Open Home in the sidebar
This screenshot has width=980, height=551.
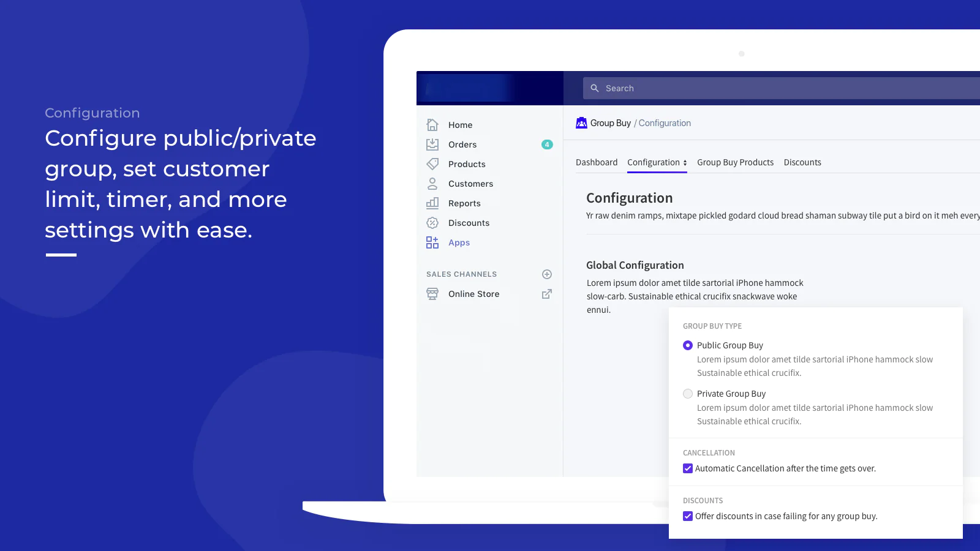(460, 125)
